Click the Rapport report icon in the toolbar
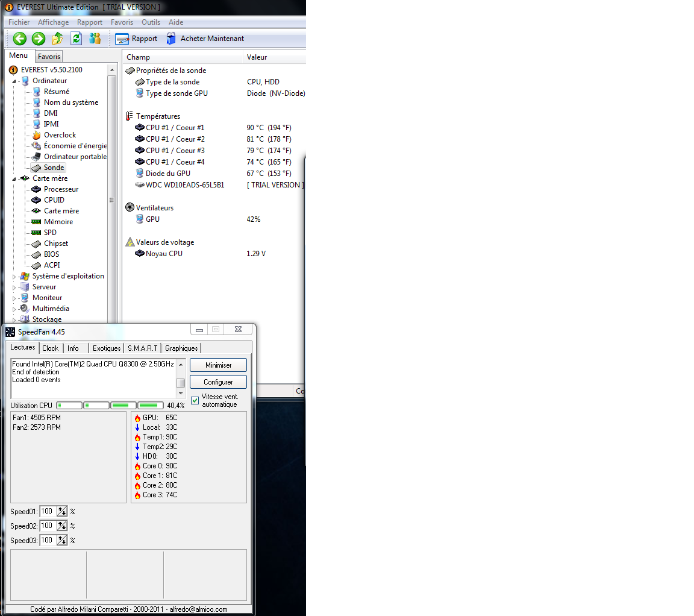 click(x=122, y=39)
